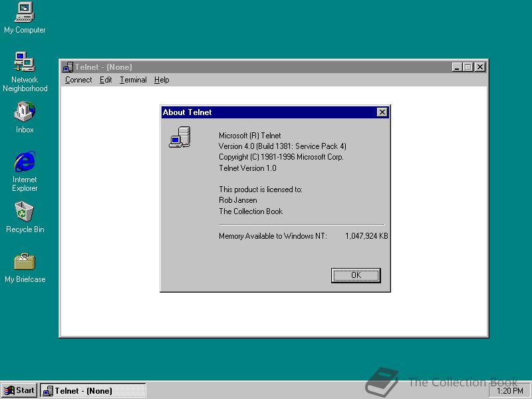Close the Telnet main window
The width and height of the screenshot is (532, 399).
pos(480,67)
